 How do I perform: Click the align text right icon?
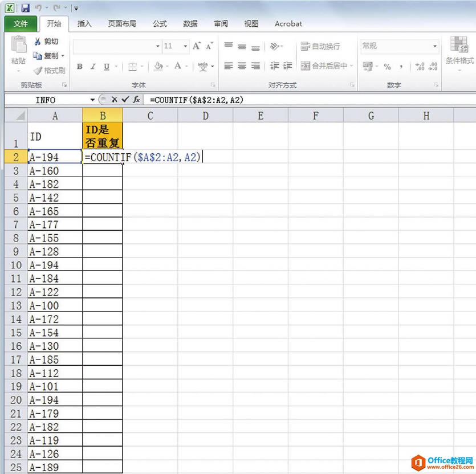click(255, 66)
